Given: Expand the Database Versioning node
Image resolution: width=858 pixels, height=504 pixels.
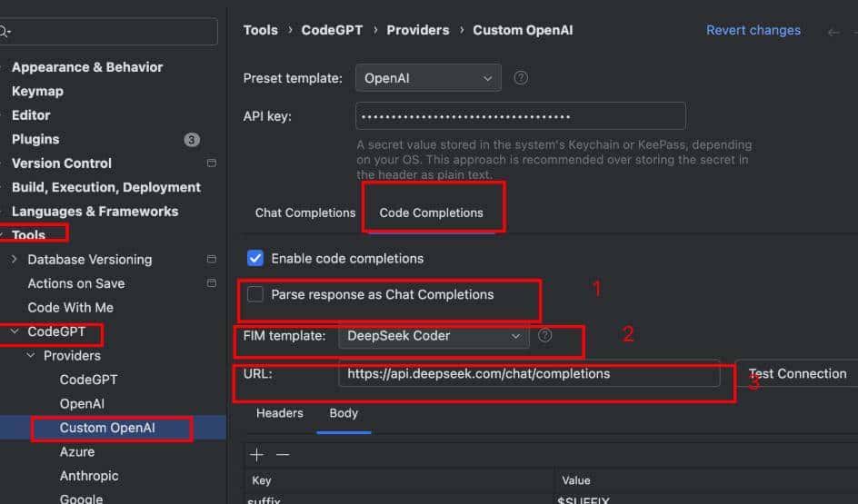Looking at the screenshot, I should tap(15, 259).
